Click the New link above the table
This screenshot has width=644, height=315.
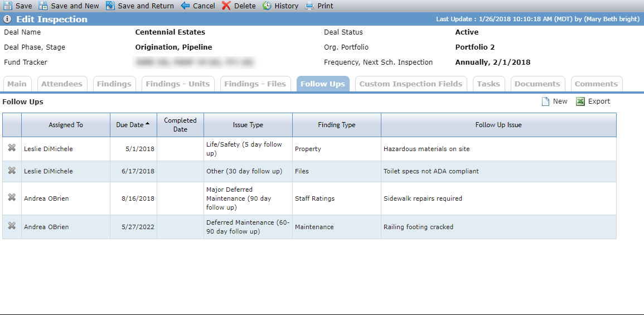coord(560,101)
